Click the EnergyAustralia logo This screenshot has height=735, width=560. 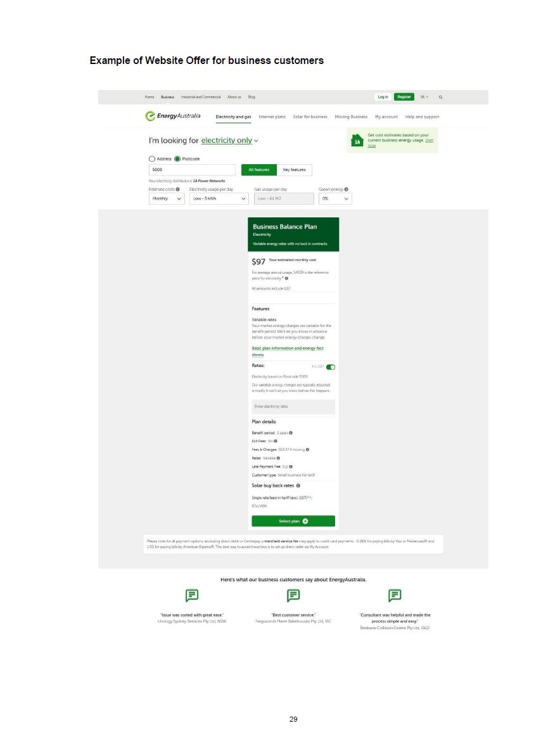coord(173,116)
